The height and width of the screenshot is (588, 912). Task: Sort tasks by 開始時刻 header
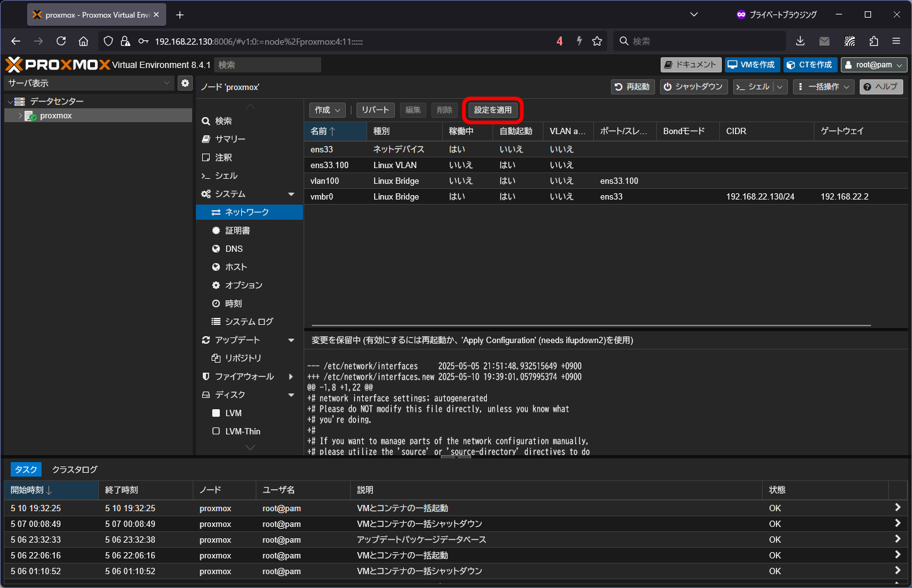click(51, 490)
